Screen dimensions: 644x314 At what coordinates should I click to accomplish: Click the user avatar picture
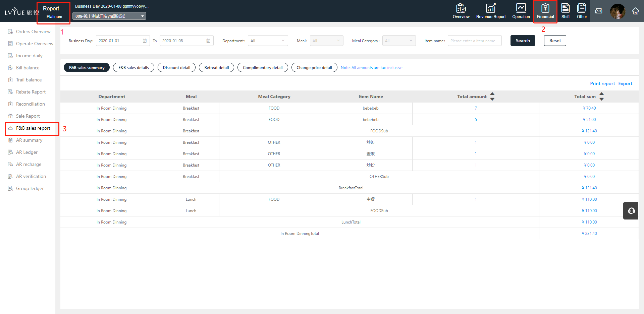(x=618, y=11)
